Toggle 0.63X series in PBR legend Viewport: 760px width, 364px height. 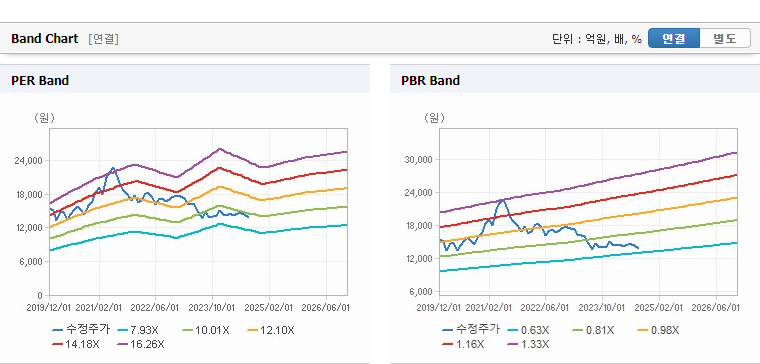528,331
